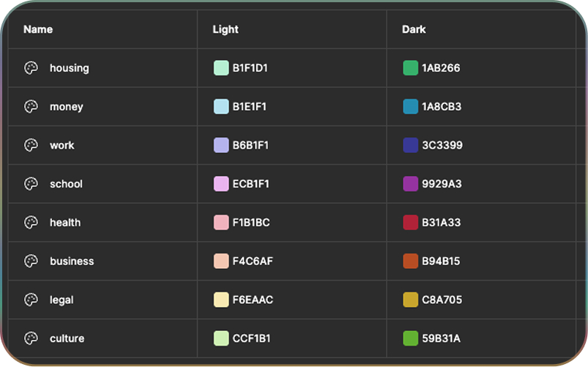Click the palette icon beside health

click(x=31, y=223)
